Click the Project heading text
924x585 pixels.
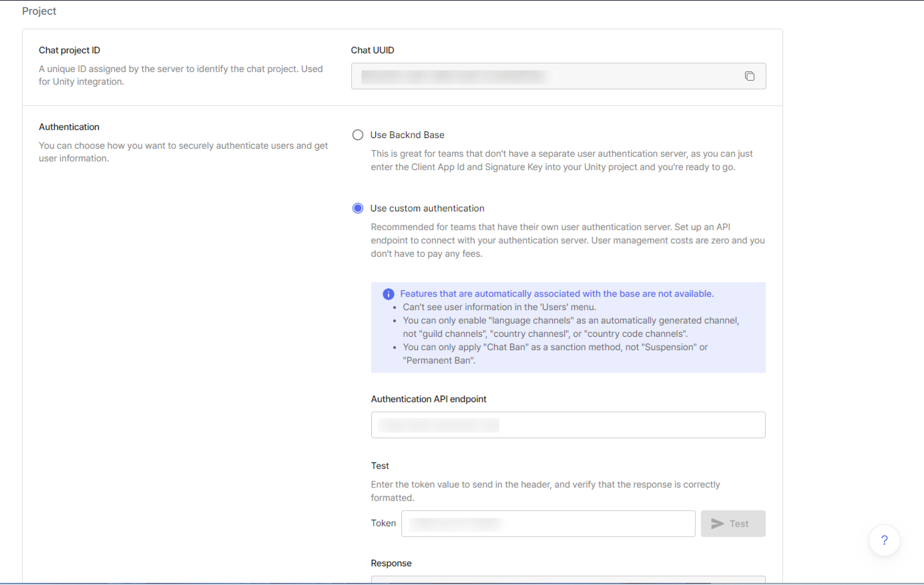[x=39, y=11]
